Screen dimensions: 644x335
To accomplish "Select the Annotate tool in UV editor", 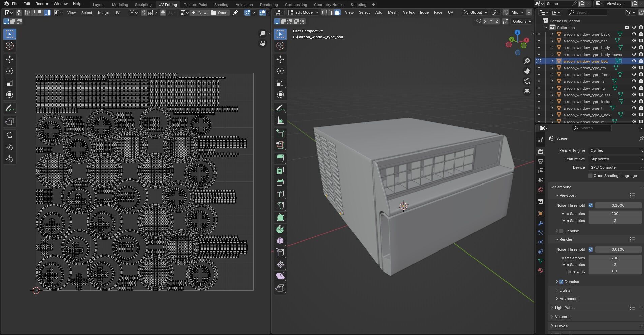I will 10,108.
